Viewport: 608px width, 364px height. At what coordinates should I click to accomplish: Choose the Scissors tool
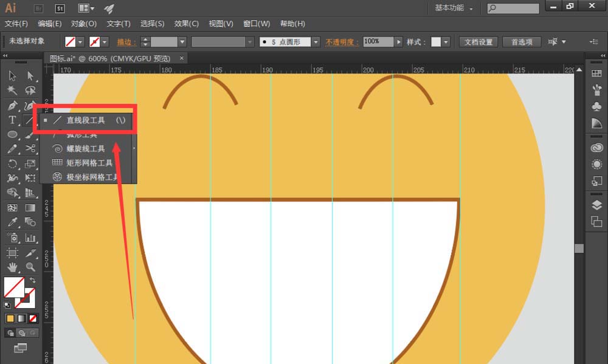pos(30,149)
